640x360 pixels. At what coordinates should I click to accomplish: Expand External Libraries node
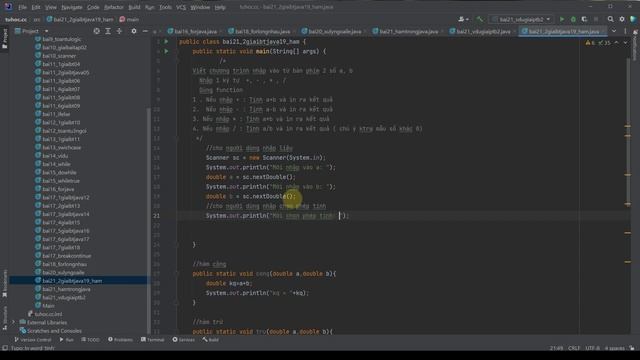[13, 322]
